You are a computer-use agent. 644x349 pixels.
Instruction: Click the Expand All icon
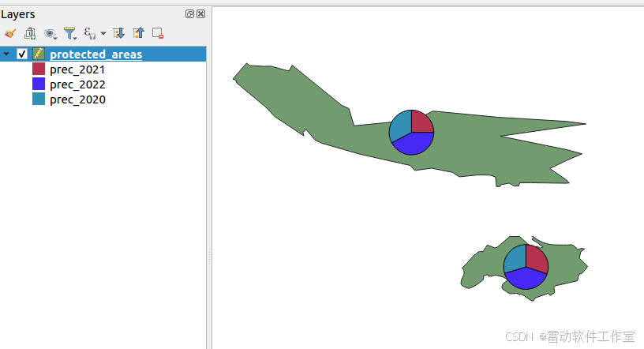click(118, 33)
